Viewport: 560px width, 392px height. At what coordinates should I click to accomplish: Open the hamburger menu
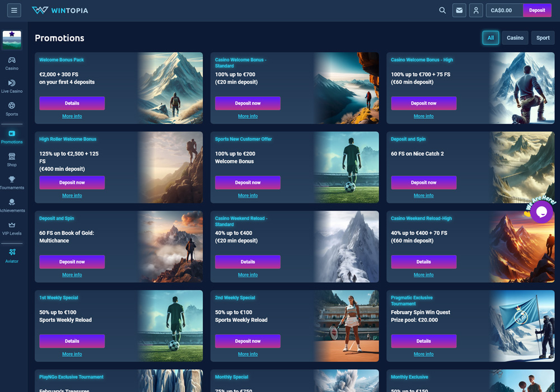(14, 10)
